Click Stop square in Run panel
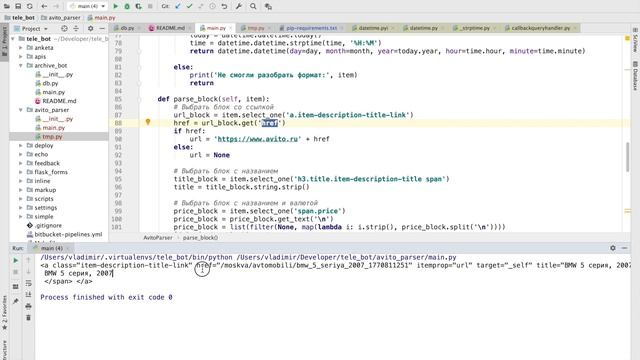This screenshot has height=360, width=640. [x=16, y=272]
